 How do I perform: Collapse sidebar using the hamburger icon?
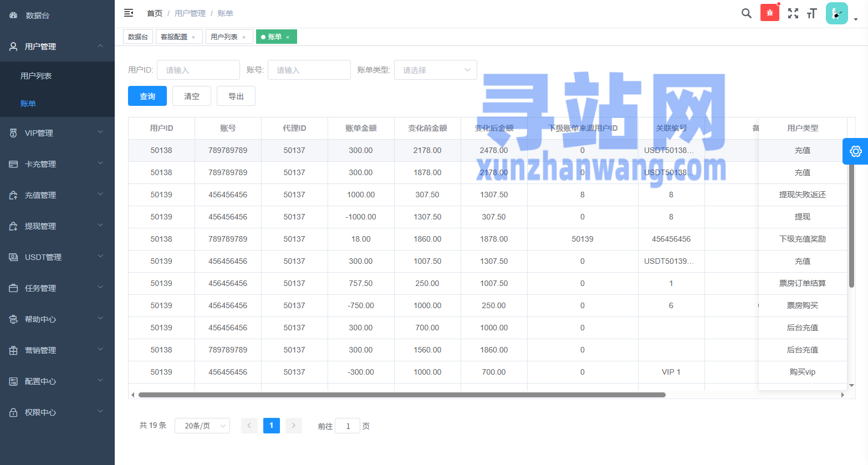coord(129,13)
